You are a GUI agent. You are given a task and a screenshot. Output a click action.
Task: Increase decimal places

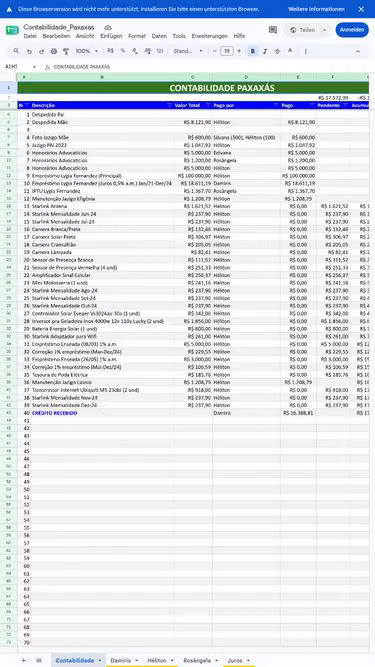pos(148,51)
